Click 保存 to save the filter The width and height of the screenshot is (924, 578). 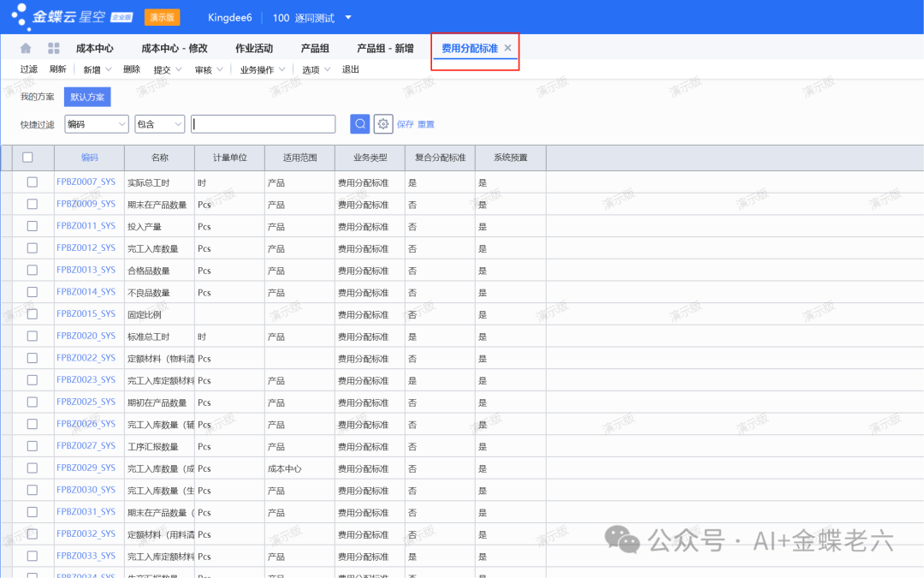click(405, 125)
